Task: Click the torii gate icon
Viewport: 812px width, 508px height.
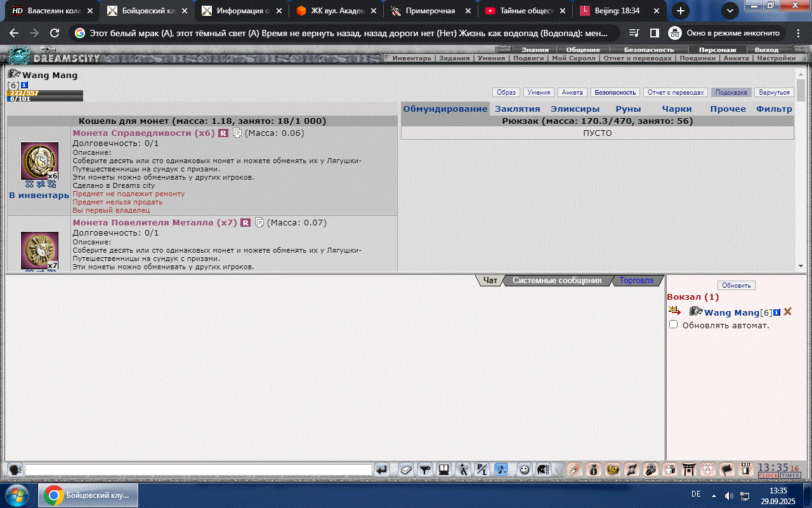Action: click(x=688, y=470)
